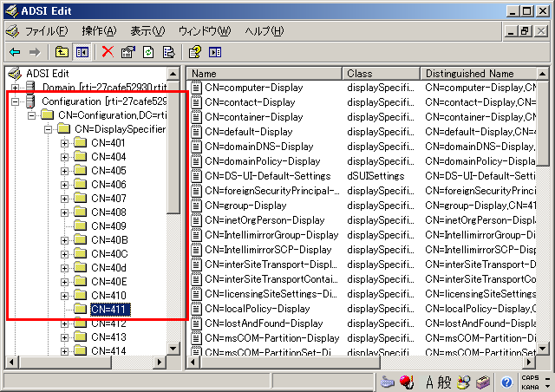This screenshot has height=392, width=555.
Task: Click the Back arrow toolbar button
Action: (x=16, y=52)
